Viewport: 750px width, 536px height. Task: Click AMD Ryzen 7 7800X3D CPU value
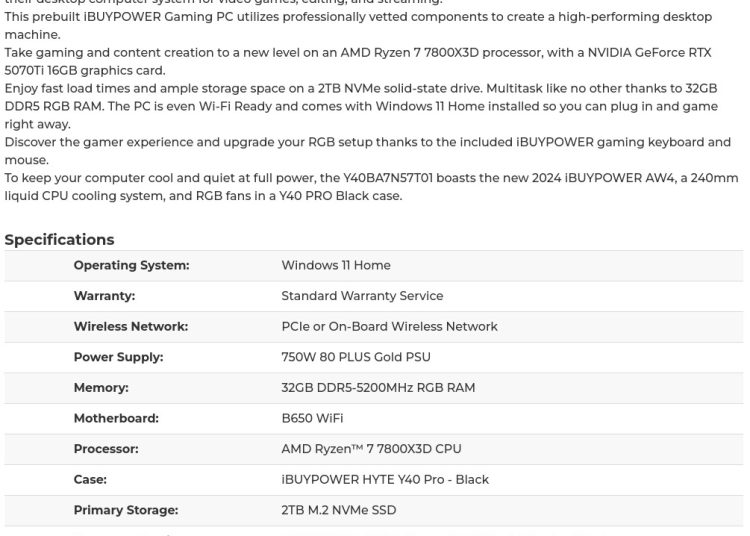(x=371, y=449)
